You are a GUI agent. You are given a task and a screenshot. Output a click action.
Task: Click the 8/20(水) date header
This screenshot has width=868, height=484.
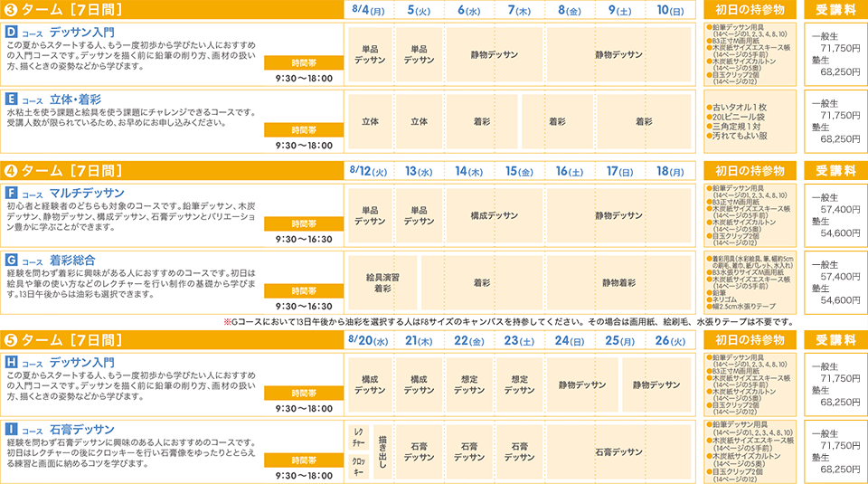click(x=368, y=340)
